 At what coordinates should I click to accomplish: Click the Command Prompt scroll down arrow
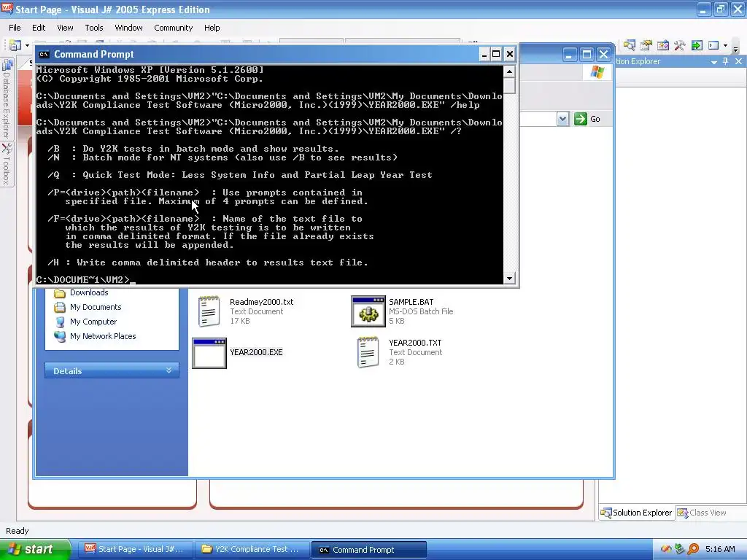(509, 278)
